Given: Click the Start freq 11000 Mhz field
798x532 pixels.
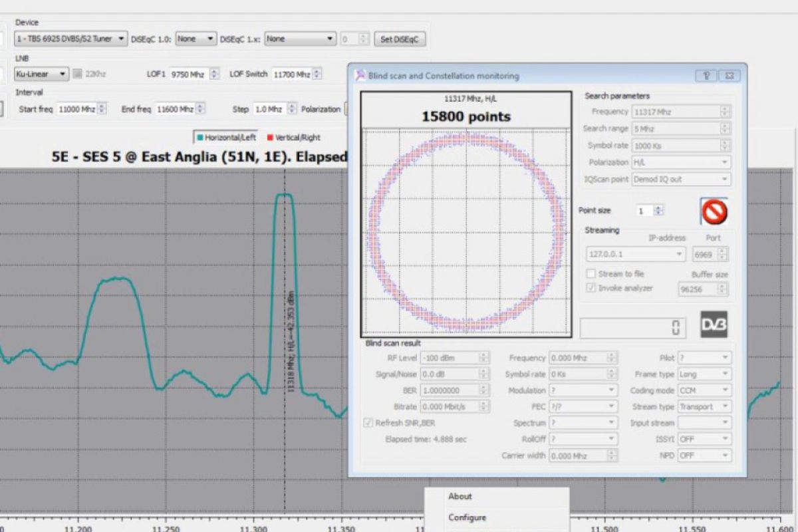Looking at the screenshot, I should pos(76,109).
